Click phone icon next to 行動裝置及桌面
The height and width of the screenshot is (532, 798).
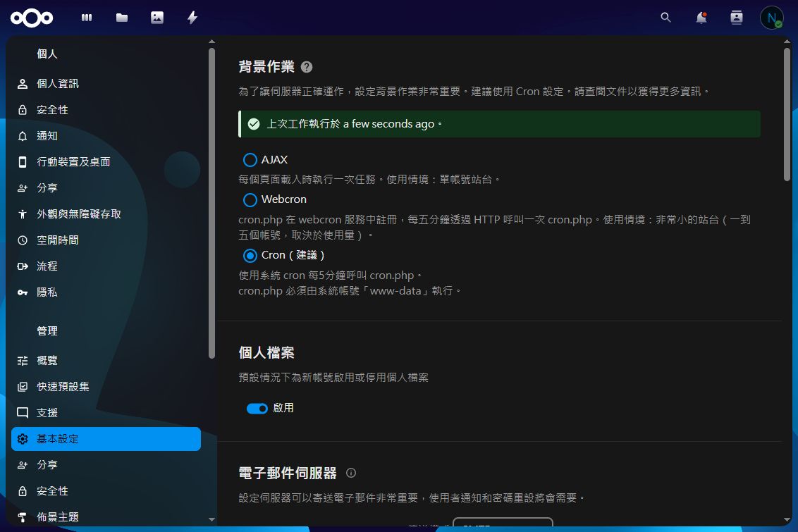tap(23, 162)
